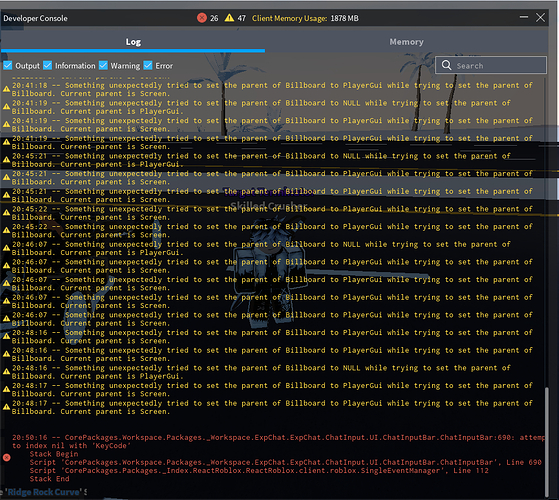Select the 20:48:16 warning mentioning NULL

[x=261, y=372]
